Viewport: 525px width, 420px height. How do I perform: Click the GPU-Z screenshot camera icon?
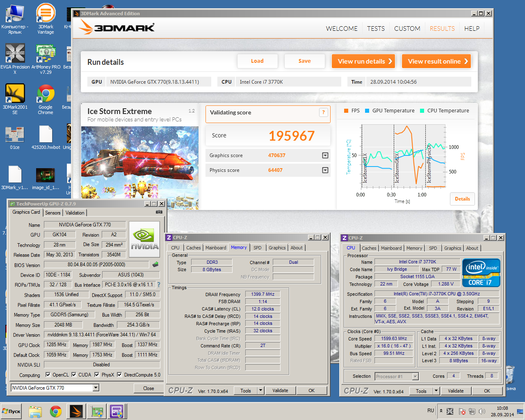click(159, 212)
